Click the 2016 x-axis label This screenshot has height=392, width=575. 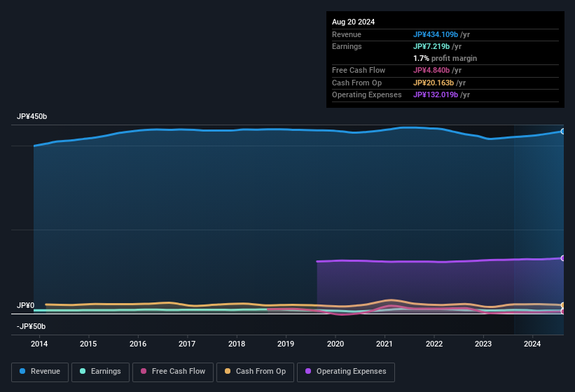pos(138,344)
